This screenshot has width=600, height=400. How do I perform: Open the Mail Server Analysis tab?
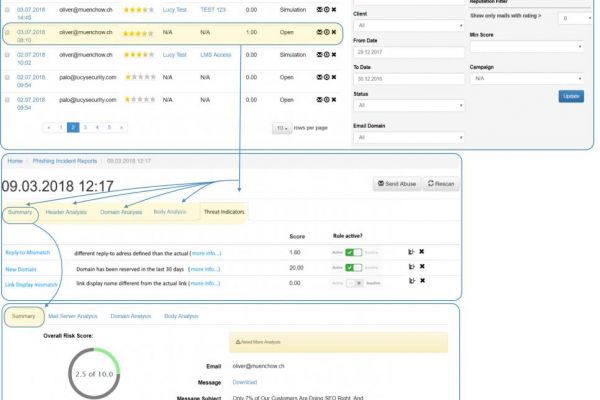pos(73,317)
